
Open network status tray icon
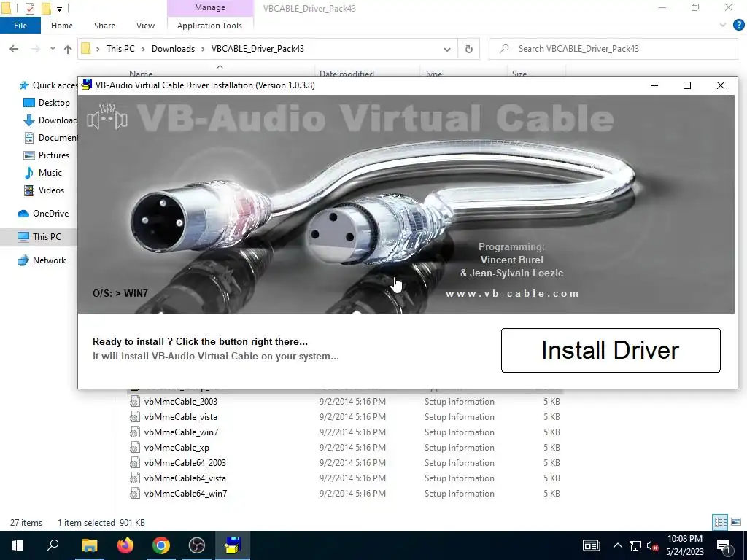635,545
